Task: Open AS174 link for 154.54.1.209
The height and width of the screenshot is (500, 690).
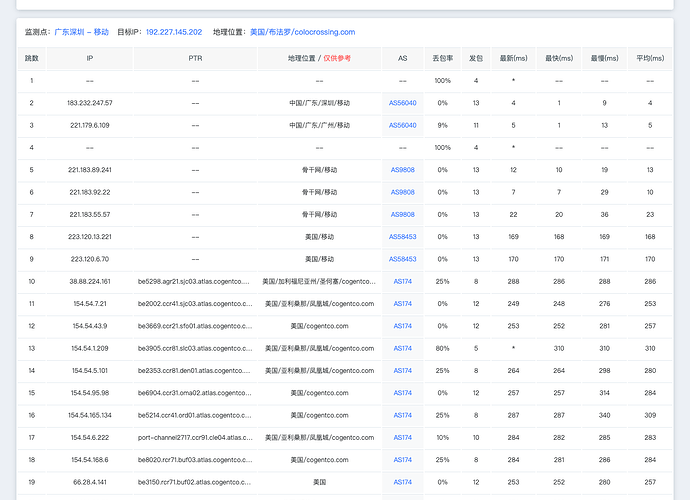Action: click(x=403, y=349)
